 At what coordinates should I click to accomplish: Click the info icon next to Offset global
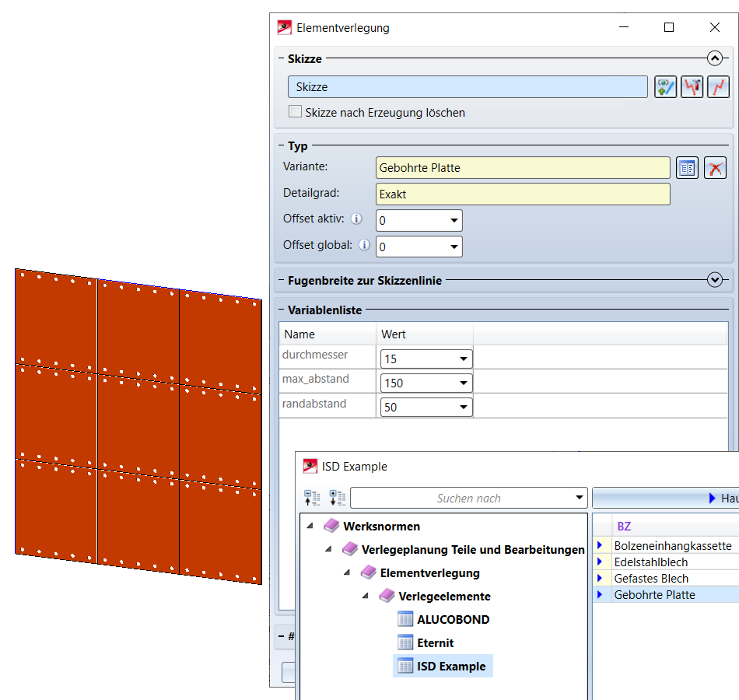tap(364, 246)
